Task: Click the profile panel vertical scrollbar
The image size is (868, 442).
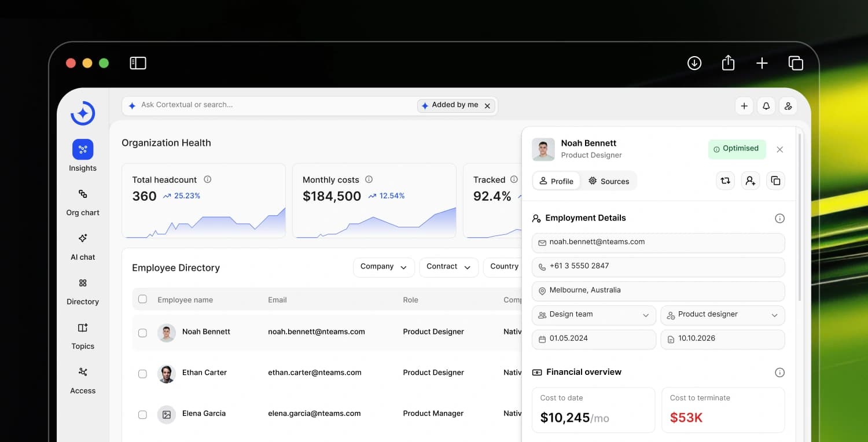Action: click(x=800, y=217)
